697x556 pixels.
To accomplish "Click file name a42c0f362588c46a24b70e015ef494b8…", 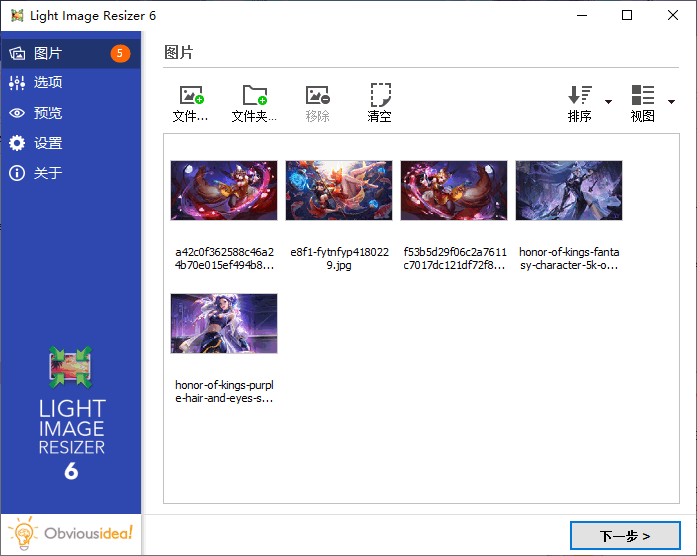I will point(224,259).
